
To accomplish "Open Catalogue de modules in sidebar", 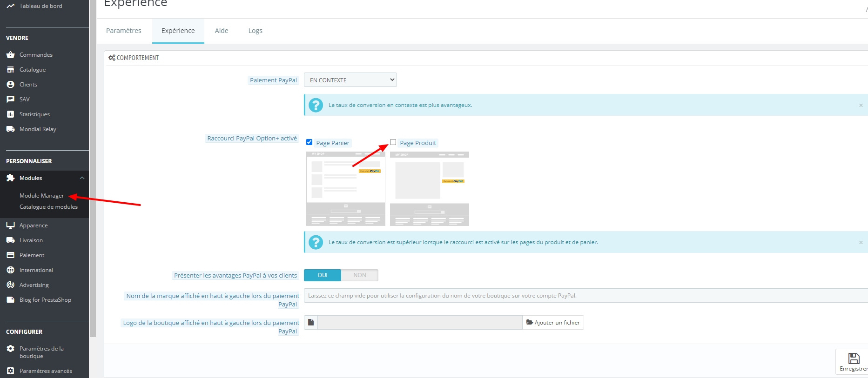I will [x=49, y=207].
